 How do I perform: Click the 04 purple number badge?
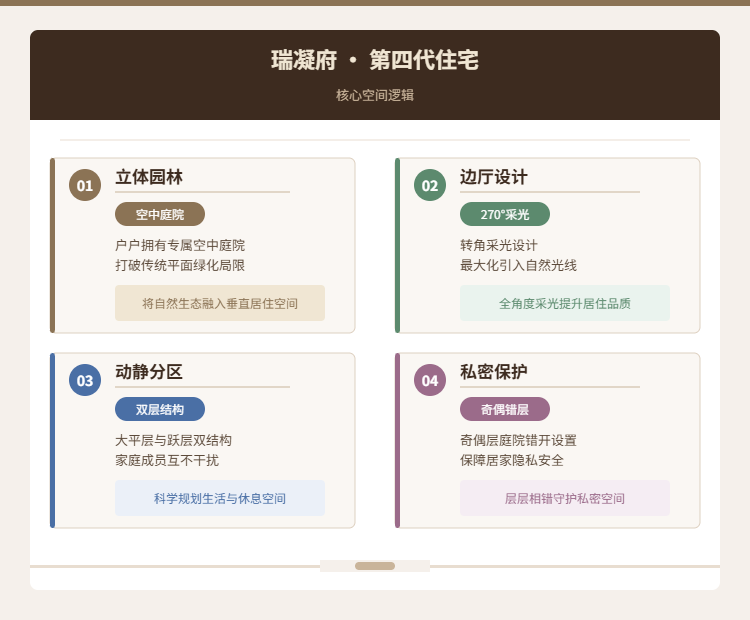[430, 380]
